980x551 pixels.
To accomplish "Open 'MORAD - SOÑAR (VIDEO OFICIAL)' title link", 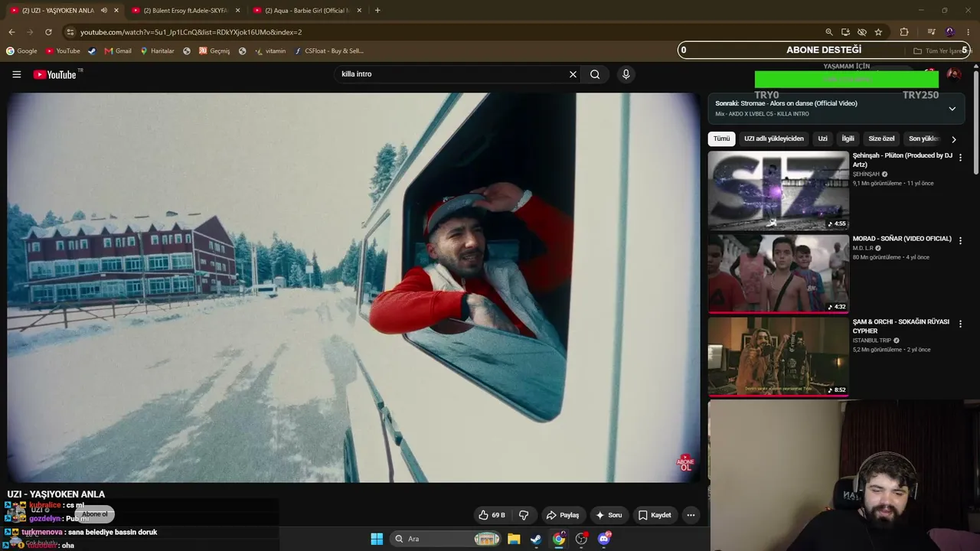I will pos(902,239).
